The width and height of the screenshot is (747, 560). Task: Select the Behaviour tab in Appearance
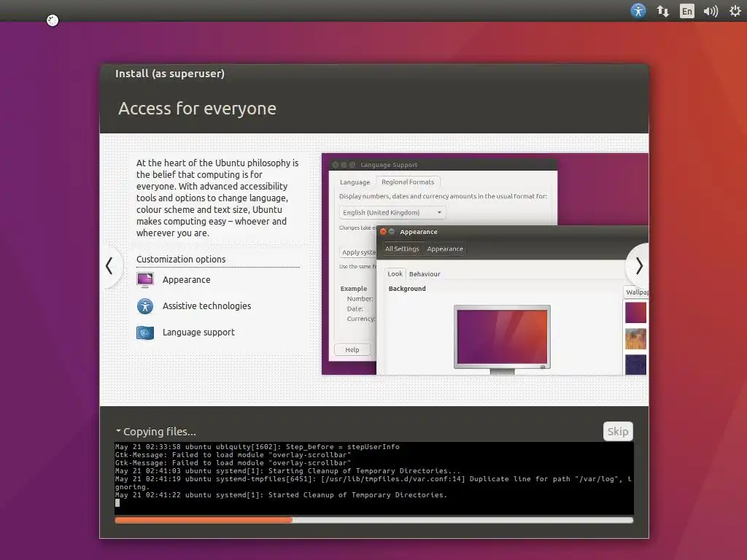pos(425,274)
